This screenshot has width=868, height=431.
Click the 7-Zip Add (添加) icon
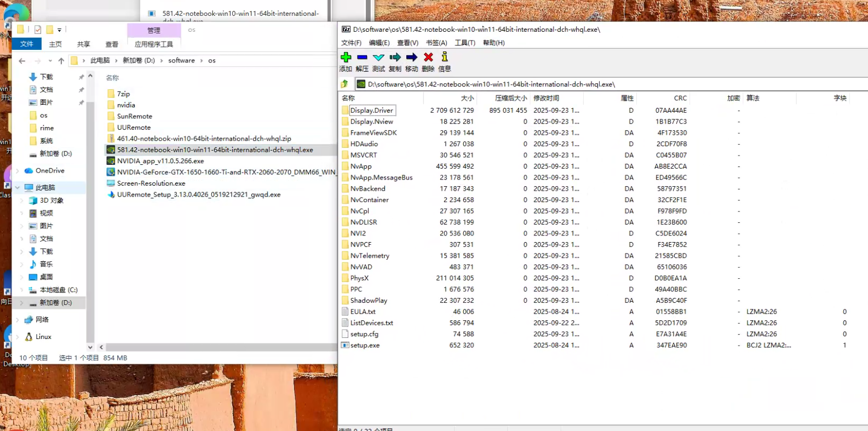coord(346,58)
